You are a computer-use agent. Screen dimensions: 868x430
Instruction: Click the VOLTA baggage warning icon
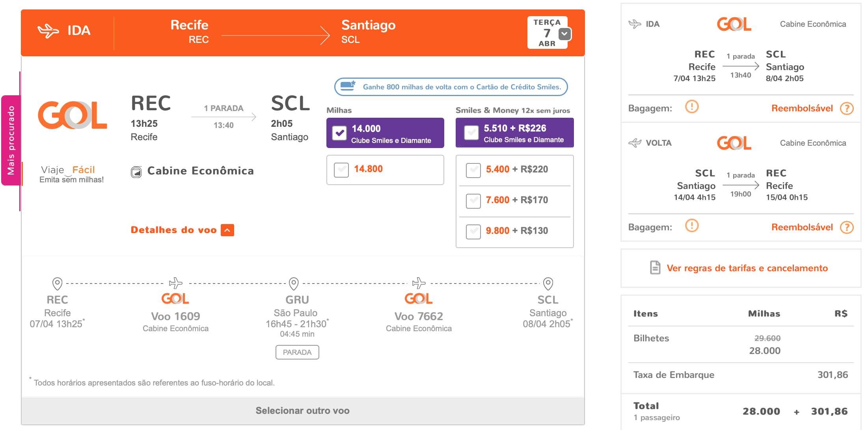coord(692,226)
